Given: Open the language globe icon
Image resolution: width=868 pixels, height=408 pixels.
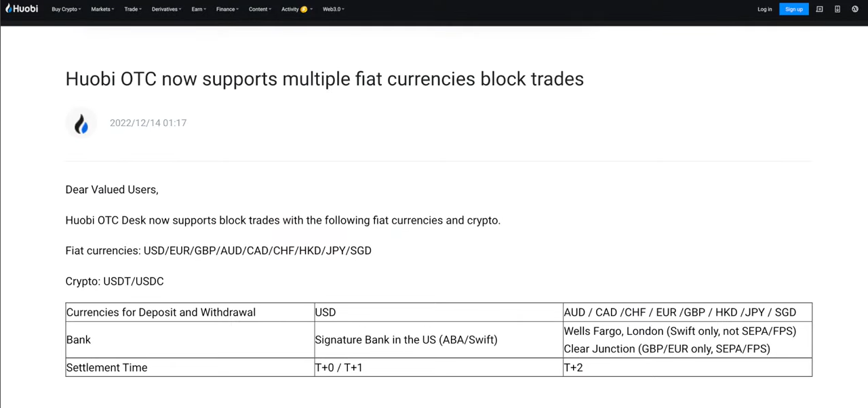Looking at the screenshot, I should 855,9.
